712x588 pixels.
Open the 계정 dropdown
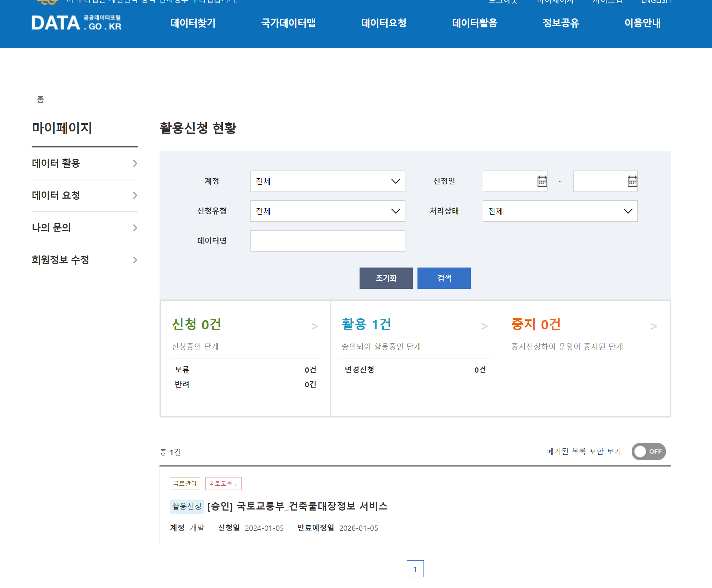[x=328, y=181]
